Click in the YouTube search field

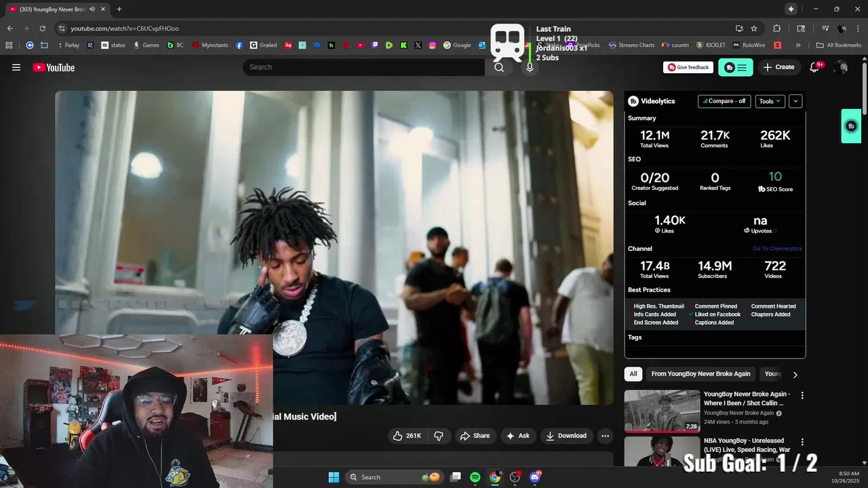click(x=364, y=67)
